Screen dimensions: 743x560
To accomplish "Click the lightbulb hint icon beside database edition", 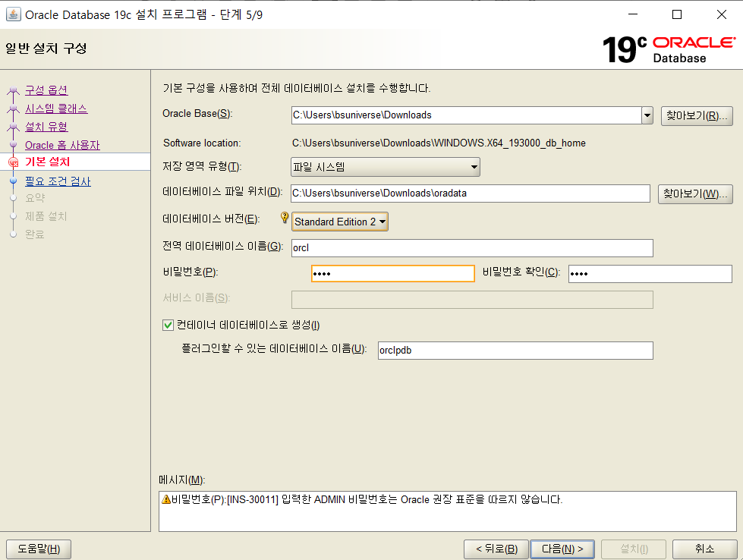I will click(x=285, y=218).
